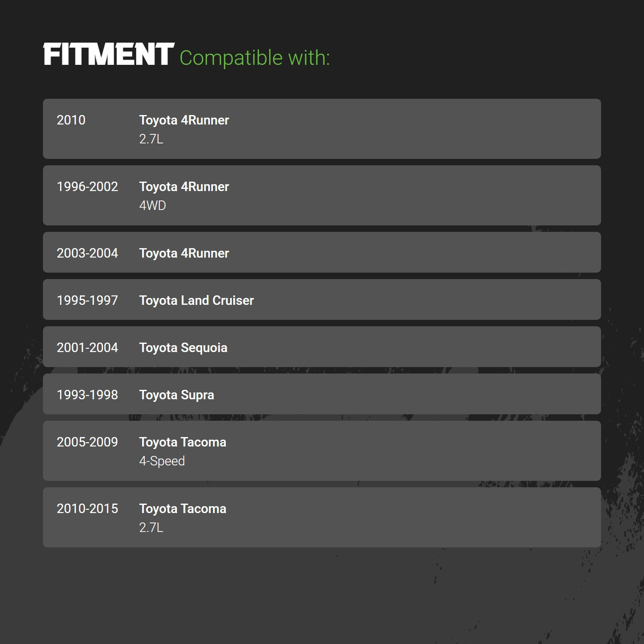Click the 2.7L text under 2010-2015 Tacoma

click(x=151, y=528)
